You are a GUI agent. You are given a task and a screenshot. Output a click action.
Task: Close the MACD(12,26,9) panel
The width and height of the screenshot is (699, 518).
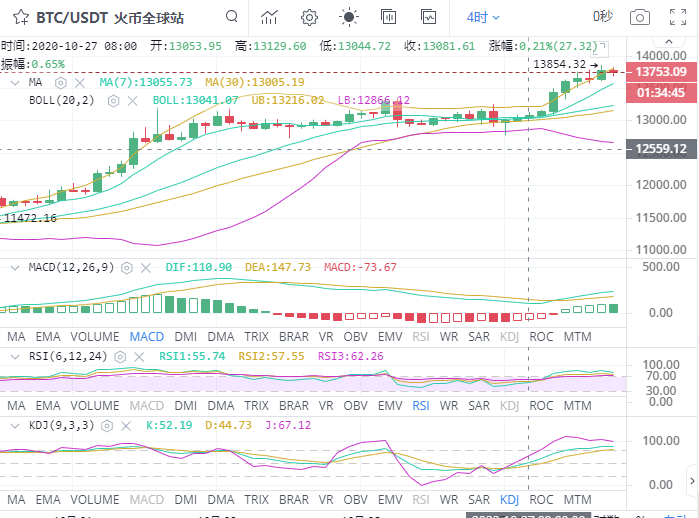pyautogui.click(x=146, y=267)
